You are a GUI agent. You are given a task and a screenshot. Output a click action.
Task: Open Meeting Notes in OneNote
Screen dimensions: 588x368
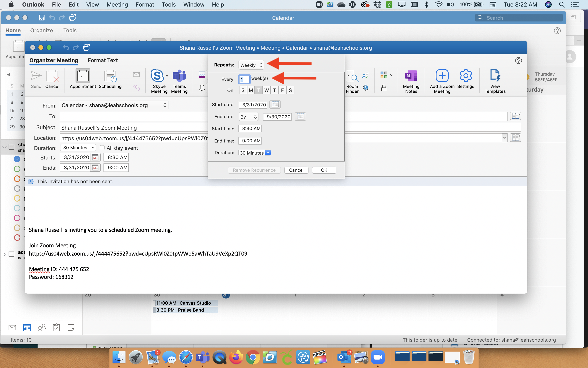411,81
